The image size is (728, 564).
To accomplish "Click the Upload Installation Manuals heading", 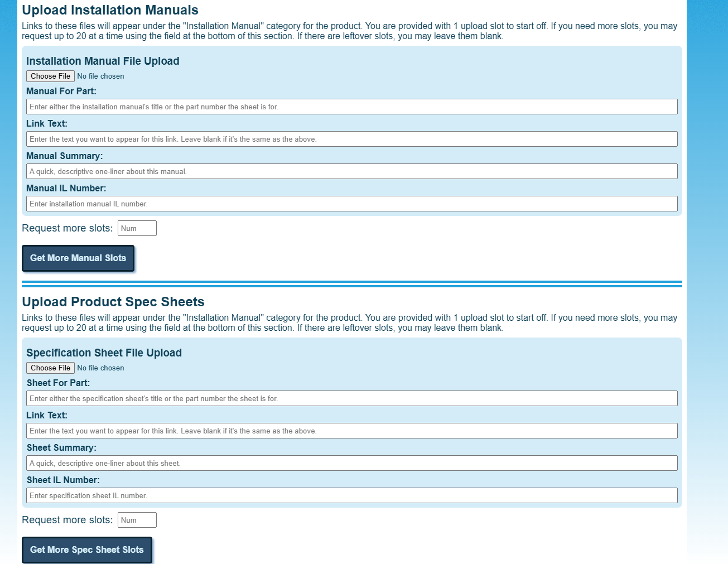I will 110,10.
